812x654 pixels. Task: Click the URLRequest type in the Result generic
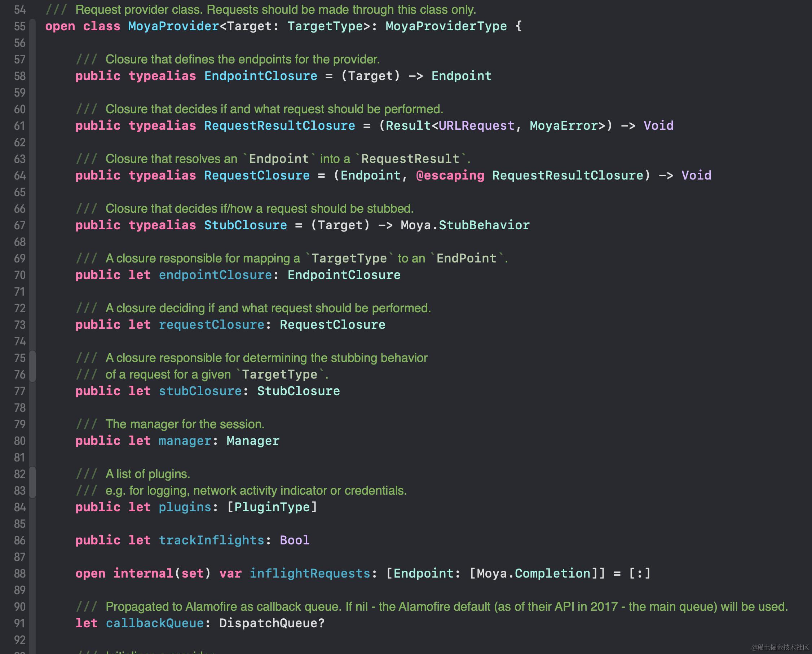click(476, 126)
